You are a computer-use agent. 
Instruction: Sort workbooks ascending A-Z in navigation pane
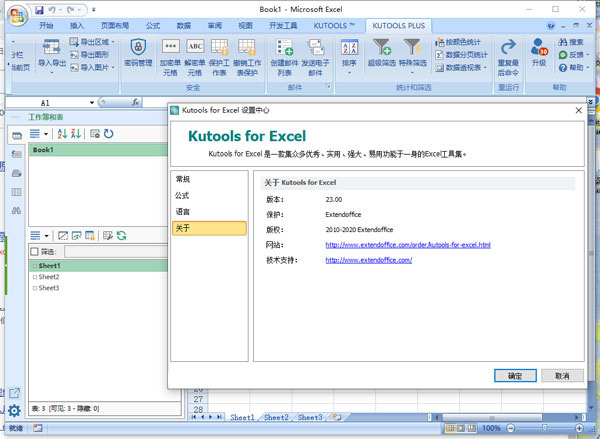[62, 134]
